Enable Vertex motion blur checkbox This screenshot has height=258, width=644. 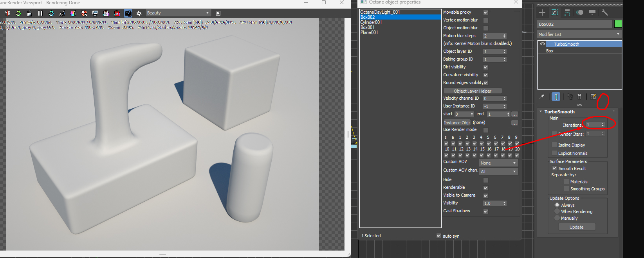486,20
